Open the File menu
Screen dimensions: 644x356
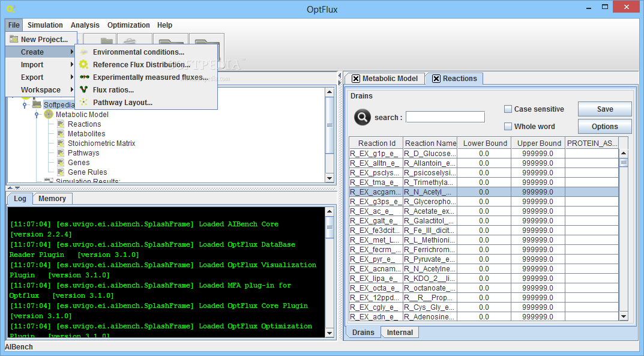[14, 25]
